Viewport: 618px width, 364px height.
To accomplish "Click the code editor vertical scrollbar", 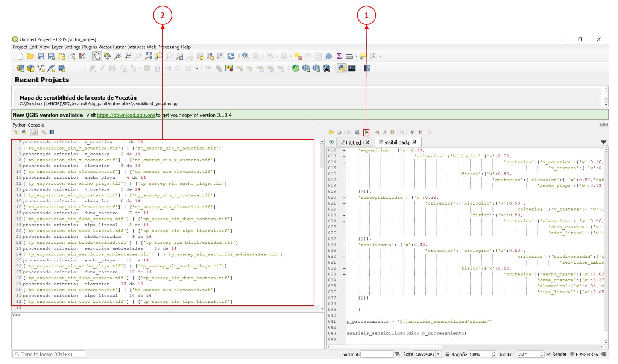I will pyautogui.click(x=606, y=246).
